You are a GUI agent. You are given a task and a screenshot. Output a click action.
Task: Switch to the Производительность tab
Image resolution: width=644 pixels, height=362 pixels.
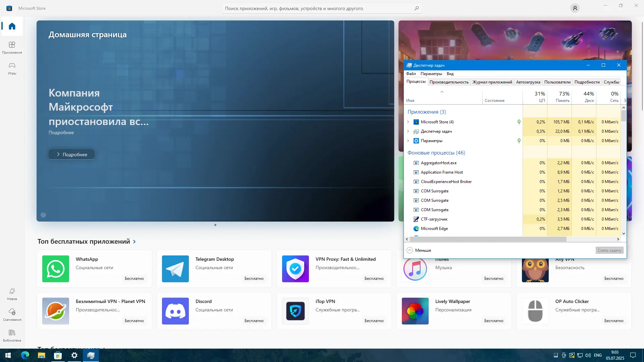(449, 82)
